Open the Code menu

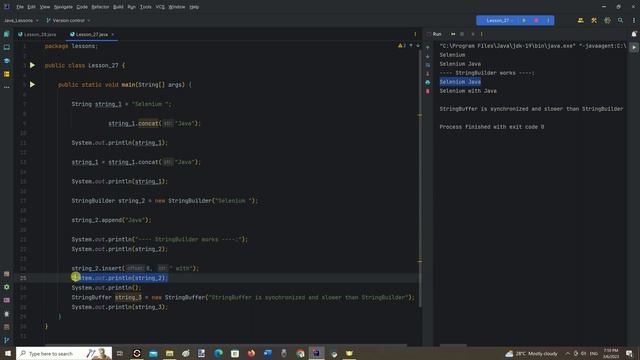[x=82, y=7]
